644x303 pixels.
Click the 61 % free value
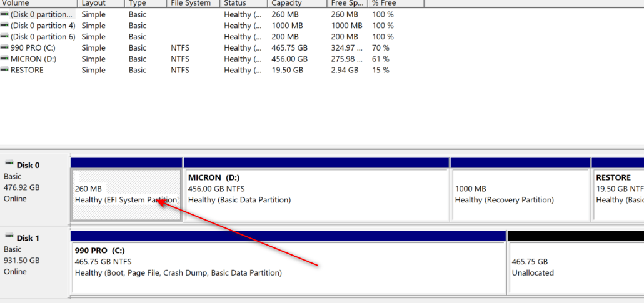[x=381, y=59]
